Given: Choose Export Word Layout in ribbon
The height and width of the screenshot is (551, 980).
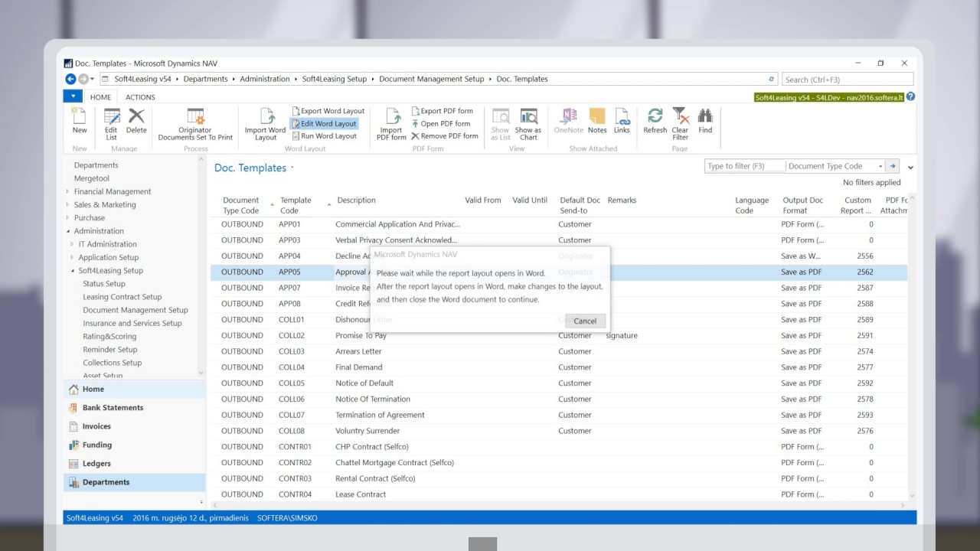Looking at the screenshot, I should (328, 111).
